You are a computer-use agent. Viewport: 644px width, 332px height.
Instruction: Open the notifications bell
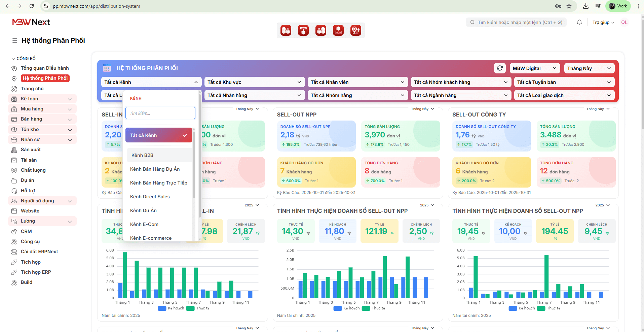(579, 23)
